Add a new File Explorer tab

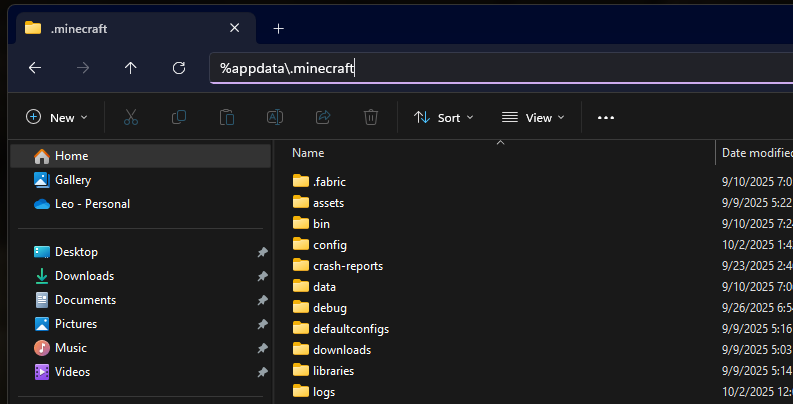pos(279,28)
